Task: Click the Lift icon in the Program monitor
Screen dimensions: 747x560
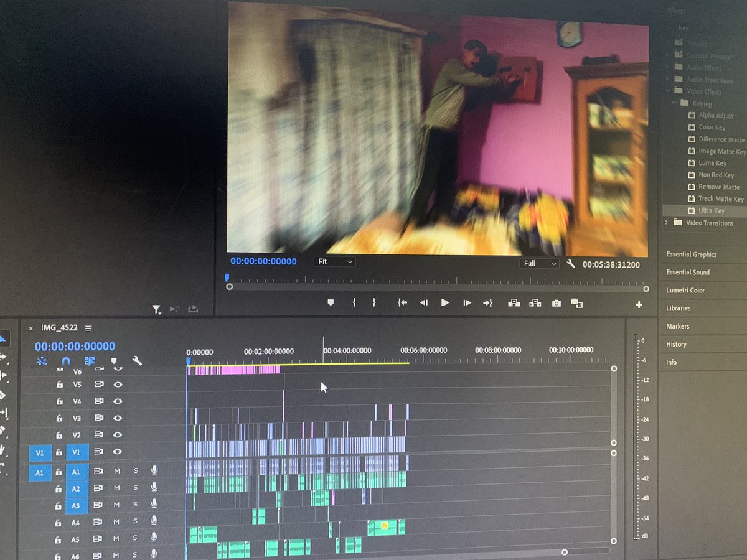Action: click(x=514, y=303)
